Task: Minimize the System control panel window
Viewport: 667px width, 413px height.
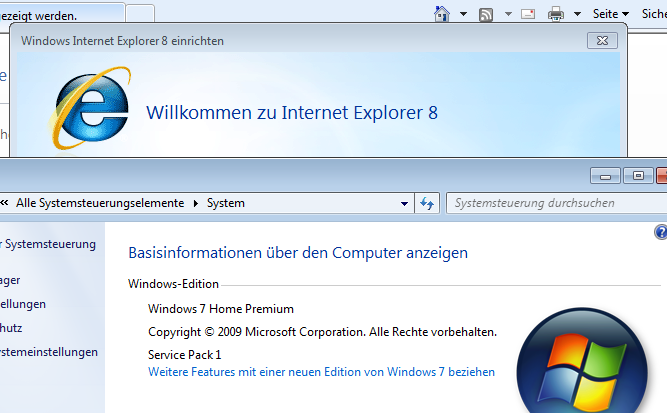Action: click(606, 176)
